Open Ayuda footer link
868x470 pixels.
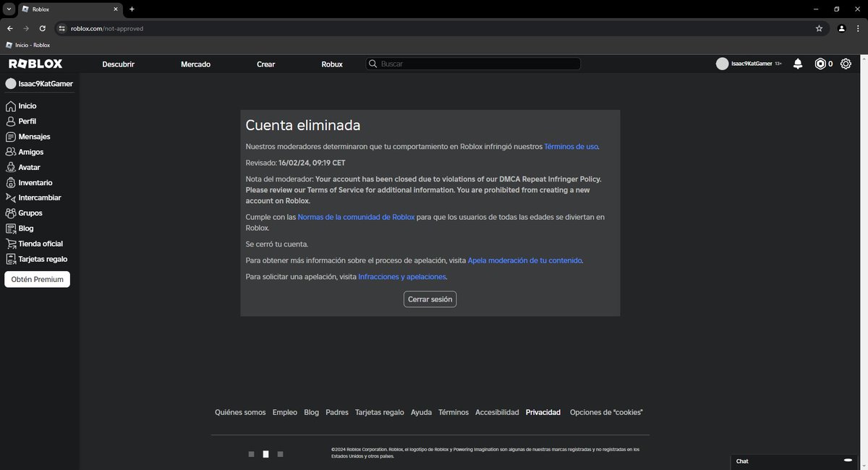click(421, 412)
